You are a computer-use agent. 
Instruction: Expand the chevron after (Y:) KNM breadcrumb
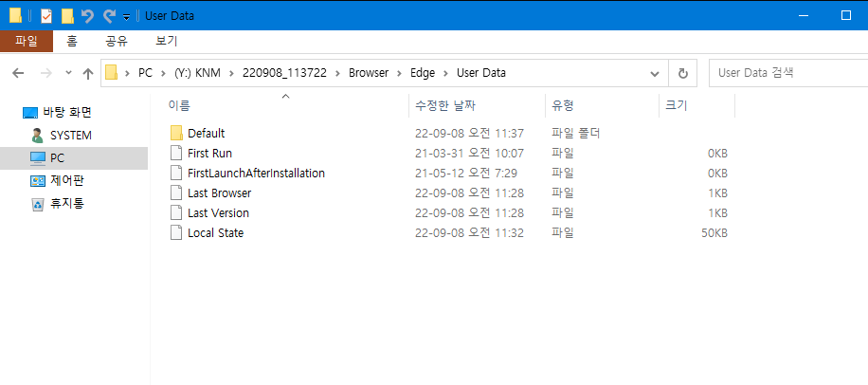click(232, 73)
